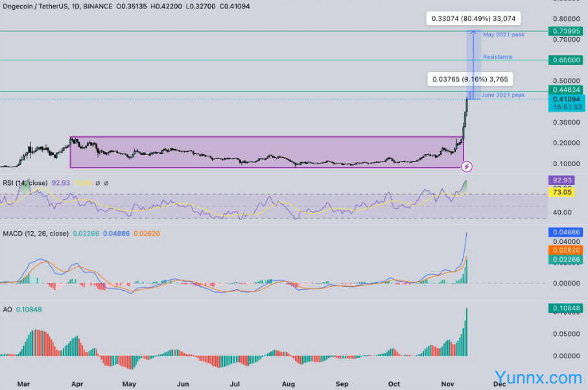Image resolution: width=588 pixels, height=390 pixels.
Task: Click second null symbol beside RSI values
Action: point(106,184)
